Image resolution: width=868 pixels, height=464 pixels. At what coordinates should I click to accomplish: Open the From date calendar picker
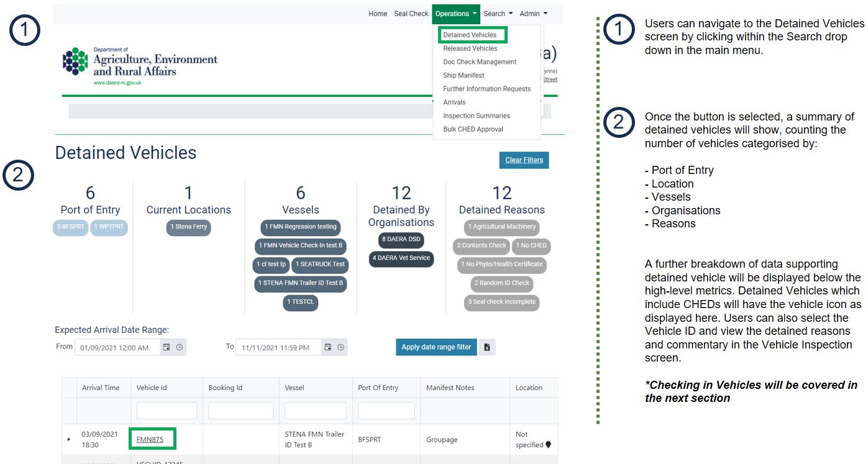(x=167, y=347)
